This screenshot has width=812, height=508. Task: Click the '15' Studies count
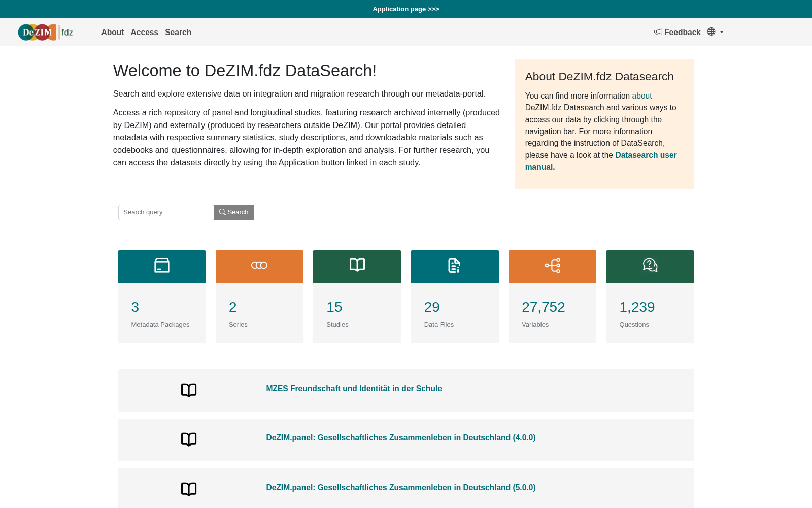tap(334, 307)
